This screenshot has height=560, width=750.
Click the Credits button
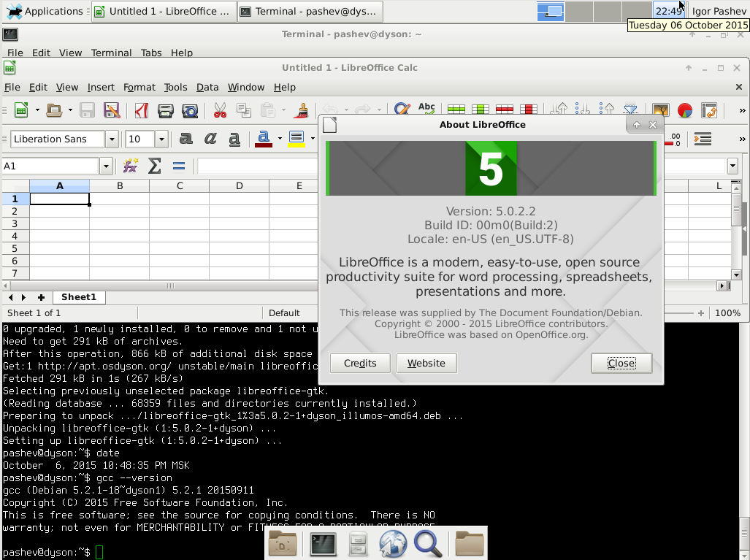(x=360, y=363)
